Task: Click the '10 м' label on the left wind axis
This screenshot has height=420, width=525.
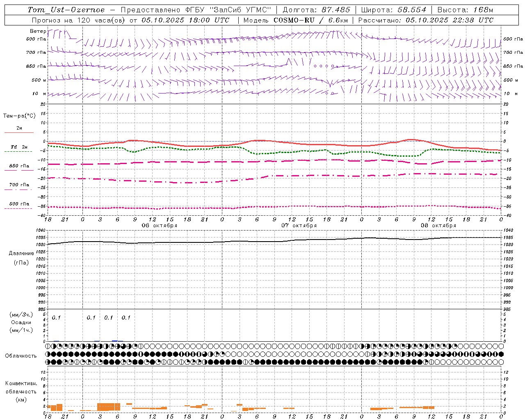Action: [x=39, y=94]
